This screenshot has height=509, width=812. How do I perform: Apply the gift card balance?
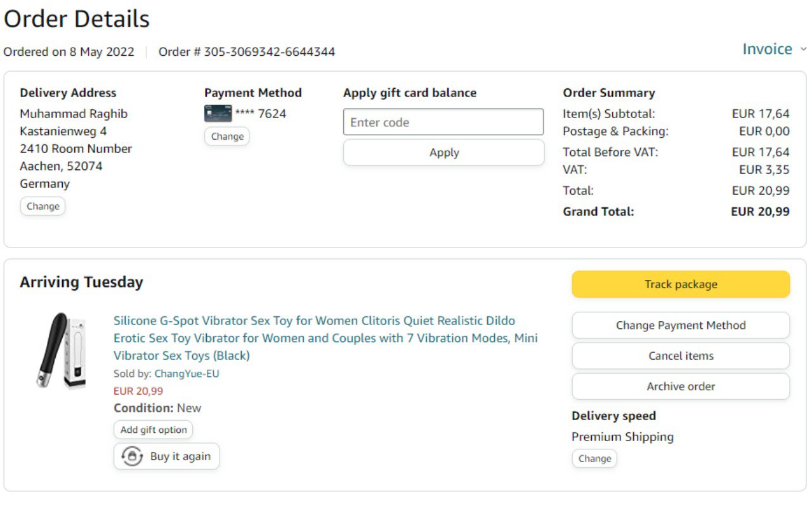(443, 152)
